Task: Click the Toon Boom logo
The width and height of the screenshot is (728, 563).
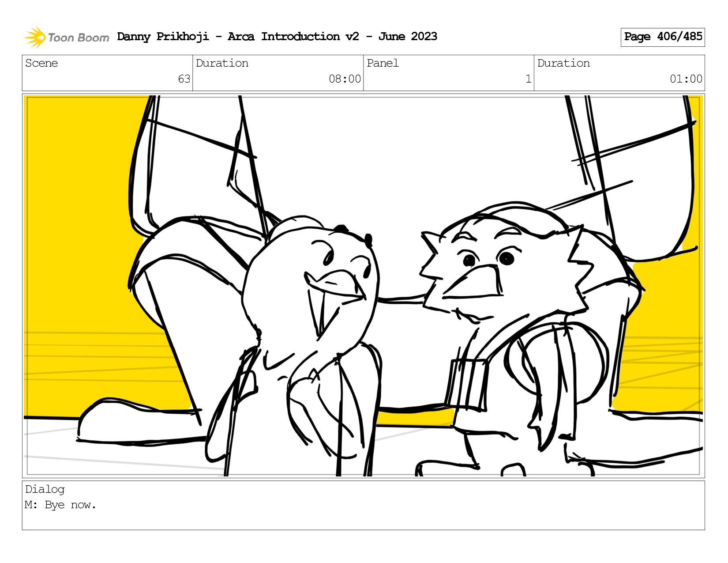Action: click(66, 37)
